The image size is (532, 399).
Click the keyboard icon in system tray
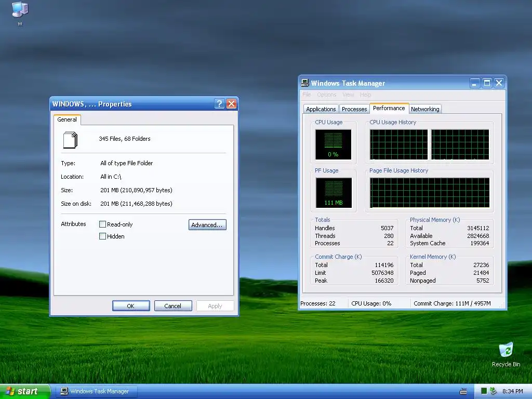pyautogui.click(x=463, y=392)
